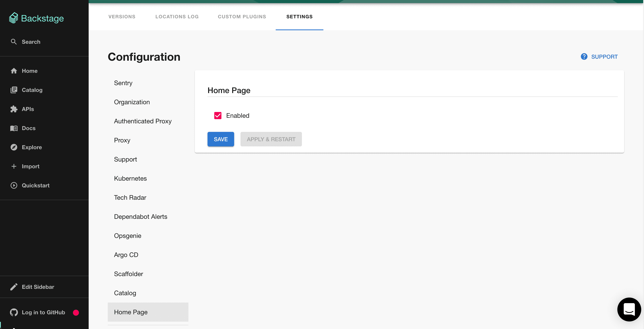Open Docs sidebar label

(28, 128)
